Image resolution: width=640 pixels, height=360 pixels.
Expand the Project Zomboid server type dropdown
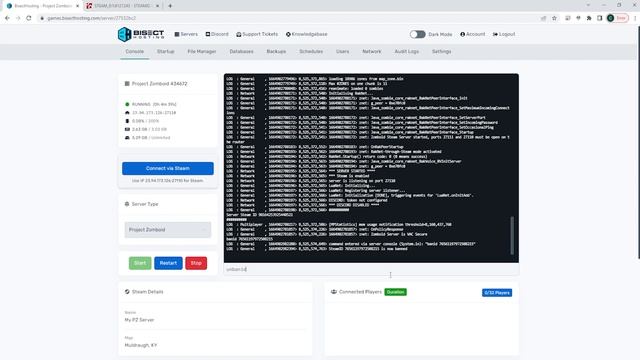tap(168, 230)
